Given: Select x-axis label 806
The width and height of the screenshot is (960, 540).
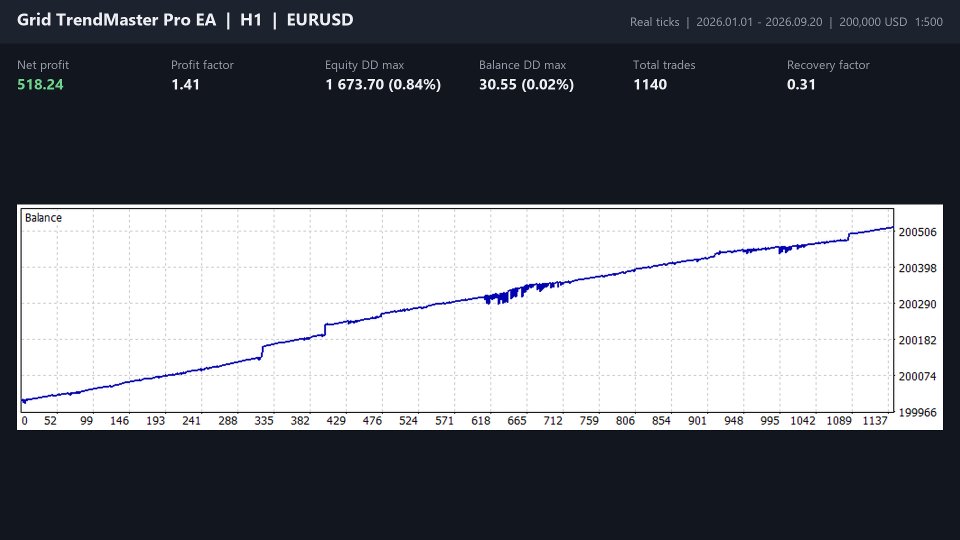Looking at the screenshot, I should coord(625,421).
